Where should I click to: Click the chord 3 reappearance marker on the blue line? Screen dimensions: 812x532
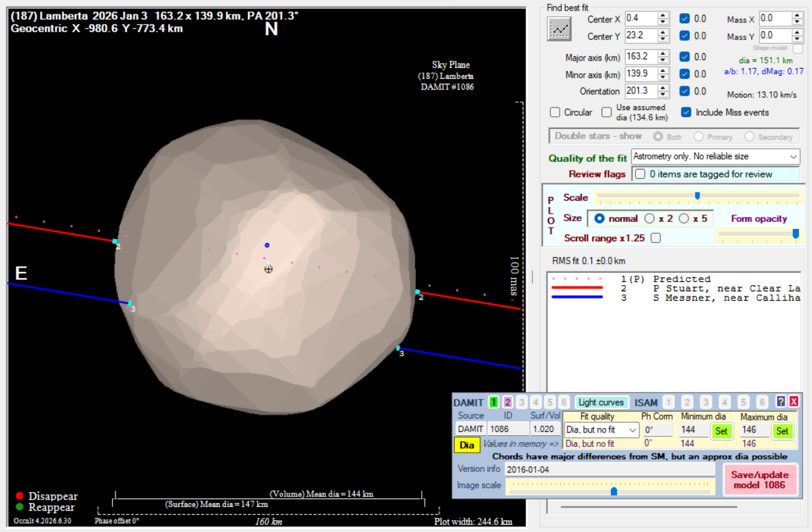click(398, 348)
